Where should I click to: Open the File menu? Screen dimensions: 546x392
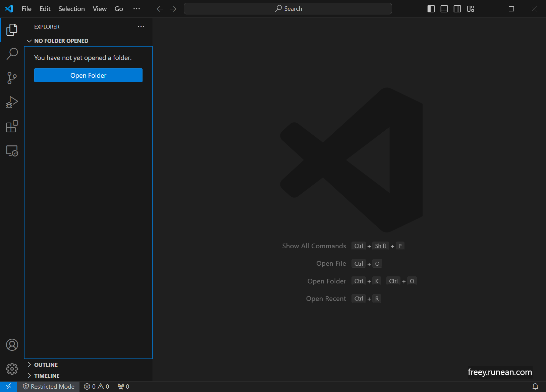(x=26, y=9)
